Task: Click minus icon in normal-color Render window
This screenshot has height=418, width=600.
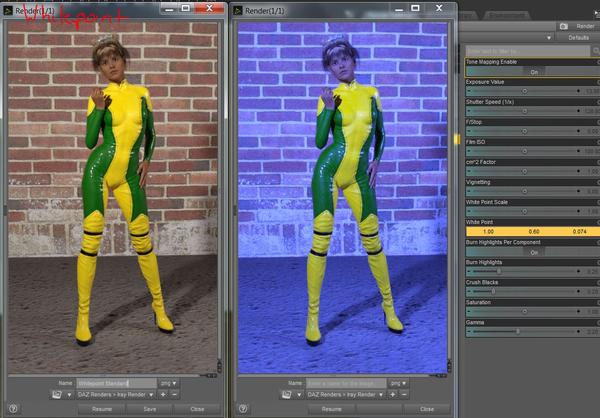Action: (x=174, y=394)
